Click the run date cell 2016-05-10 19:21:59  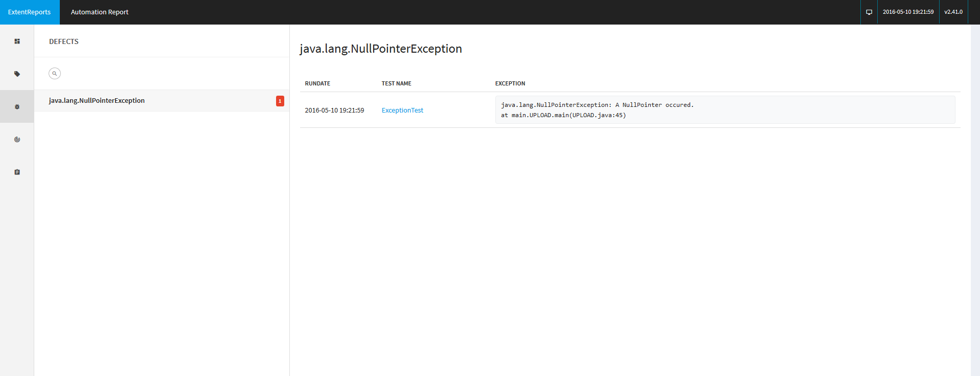pyautogui.click(x=334, y=110)
